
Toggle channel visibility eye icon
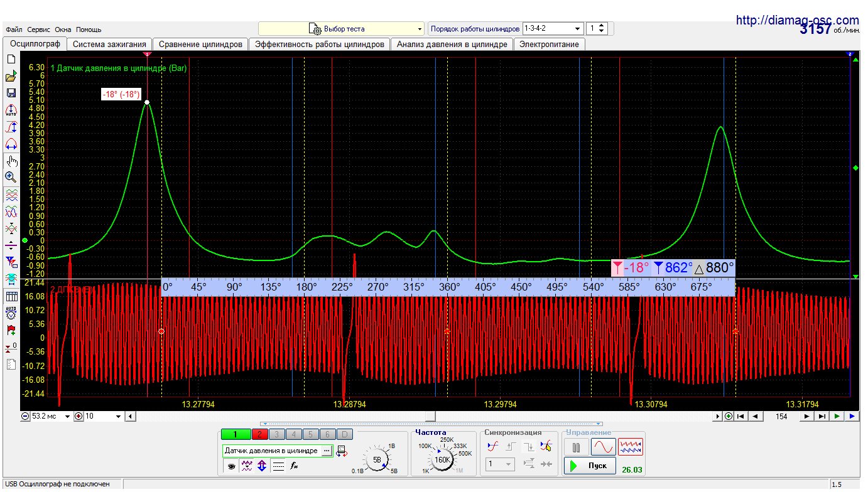coord(231,466)
